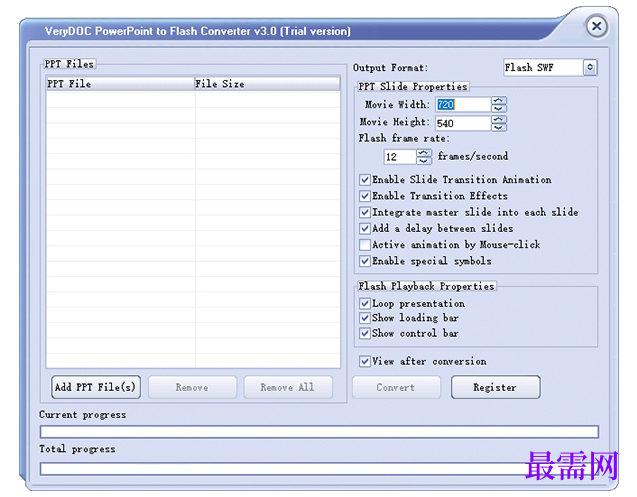Toggle Show loading bar checkbox
This screenshot has width=637, height=497.
pos(365,318)
